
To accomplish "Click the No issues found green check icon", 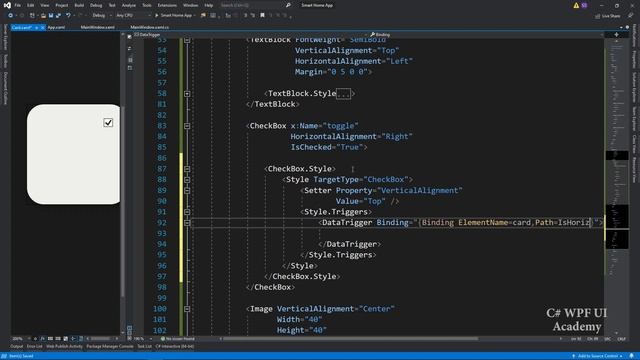I will [x=163, y=339].
